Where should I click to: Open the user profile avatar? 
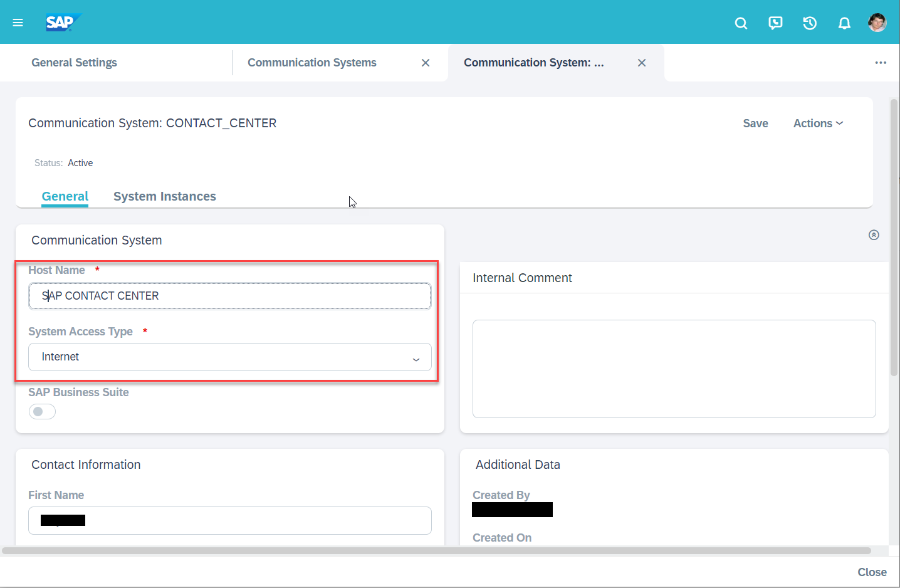(x=877, y=23)
